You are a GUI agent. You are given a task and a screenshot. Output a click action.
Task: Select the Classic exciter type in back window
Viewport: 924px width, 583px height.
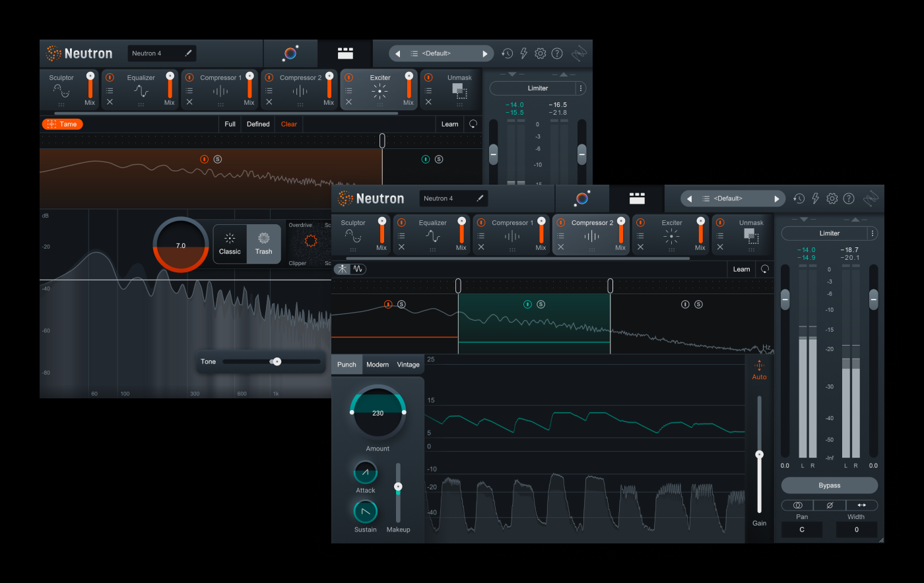[230, 244]
